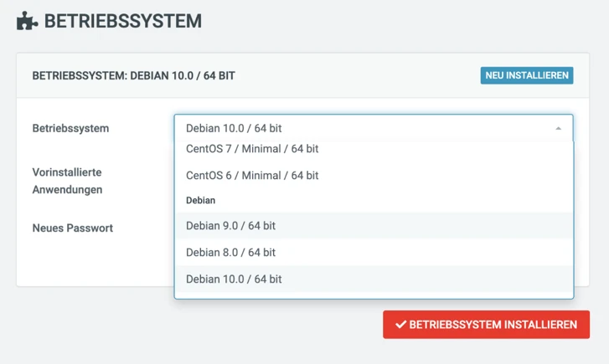The image size is (609, 364).
Task: Click the bold Debian group header
Action: pyautogui.click(x=200, y=200)
